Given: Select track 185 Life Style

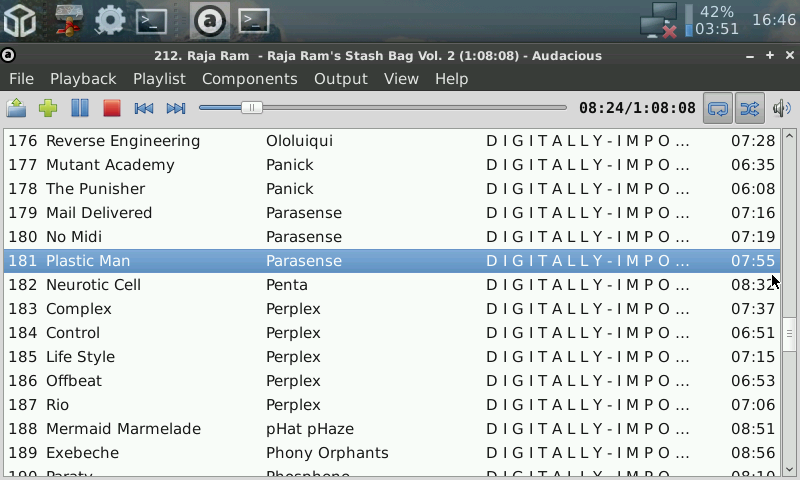Looking at the screenshot, I should 392,357.
